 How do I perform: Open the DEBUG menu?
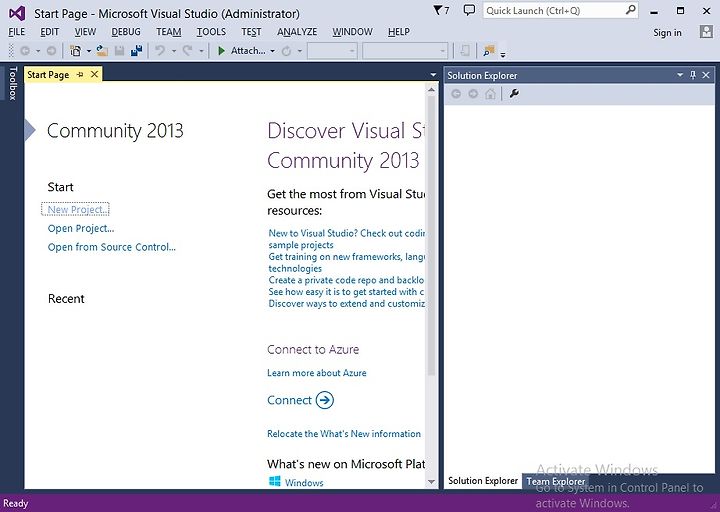(x=126, y=32)
